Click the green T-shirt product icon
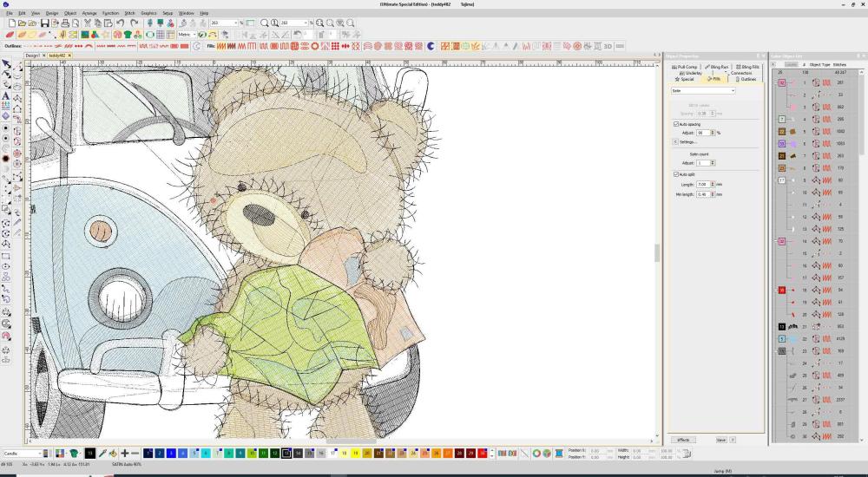Image resolution: width=868 pixels, height=477 pixels. [x=128, y=35]
